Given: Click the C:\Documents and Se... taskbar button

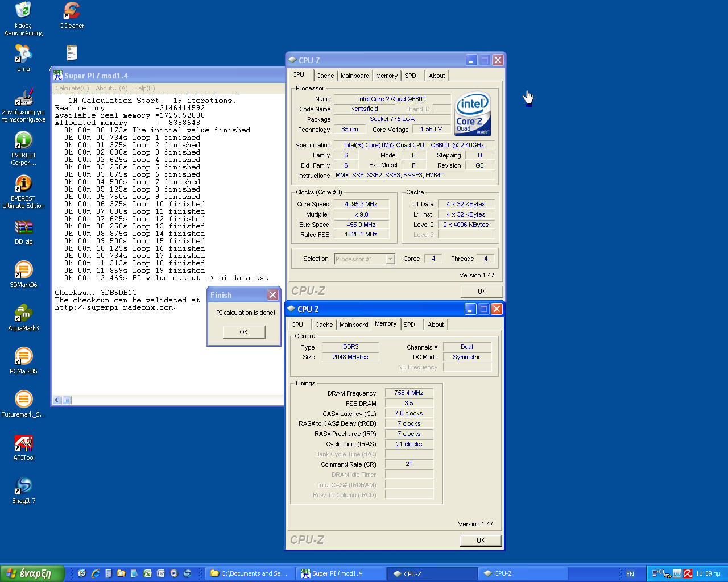Looking at the screenshot, I should point(250,573).
